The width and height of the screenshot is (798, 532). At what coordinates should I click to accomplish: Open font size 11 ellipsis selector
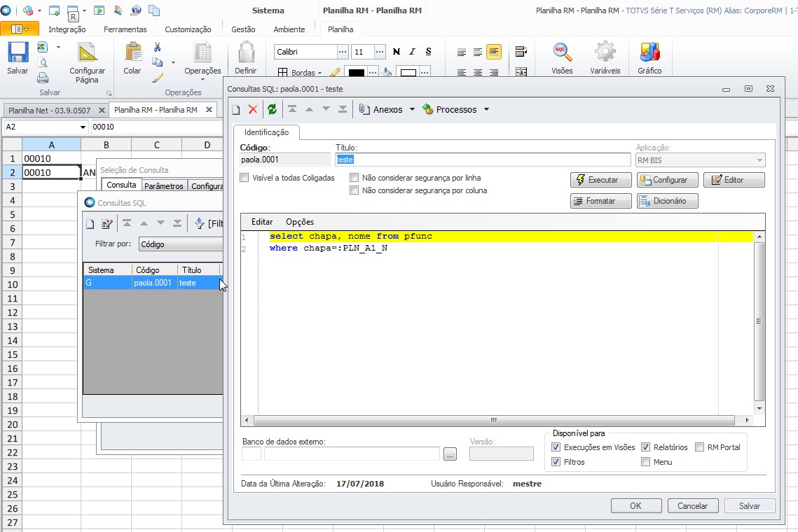click(380, 52)
